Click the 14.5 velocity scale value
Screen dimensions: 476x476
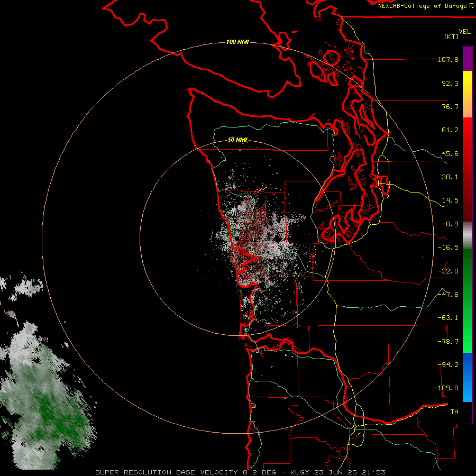pyautogui.click(x=450, y=200)
